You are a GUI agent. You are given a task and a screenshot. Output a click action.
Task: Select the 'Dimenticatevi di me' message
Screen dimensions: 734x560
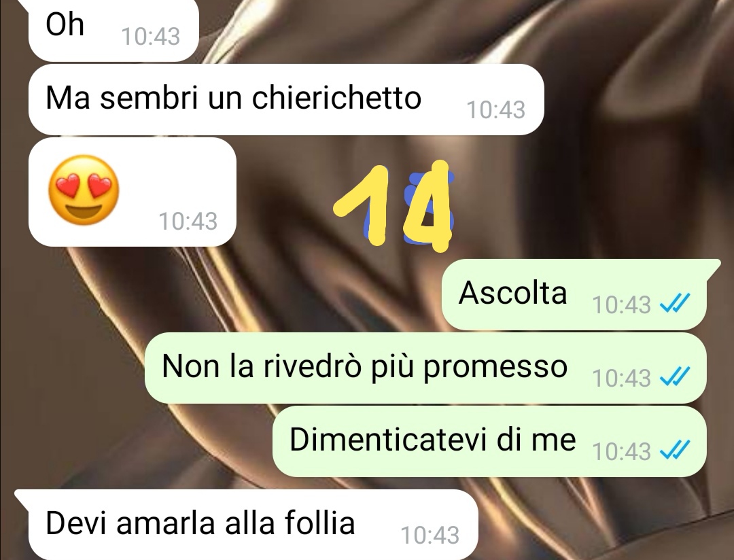point(489,441)
